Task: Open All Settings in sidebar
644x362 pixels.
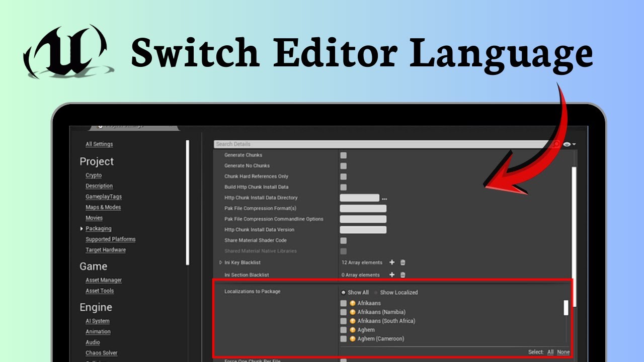Action: pos(99,144)
